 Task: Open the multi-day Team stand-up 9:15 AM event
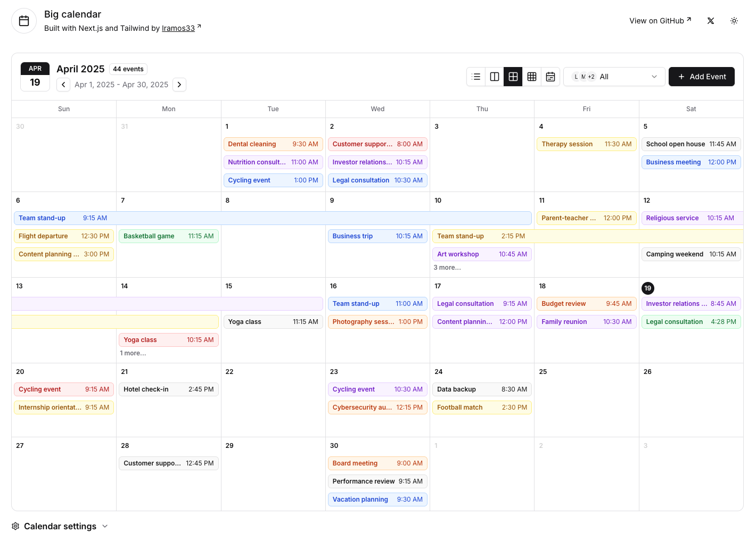pyautogui.click(x=273, y=218)
